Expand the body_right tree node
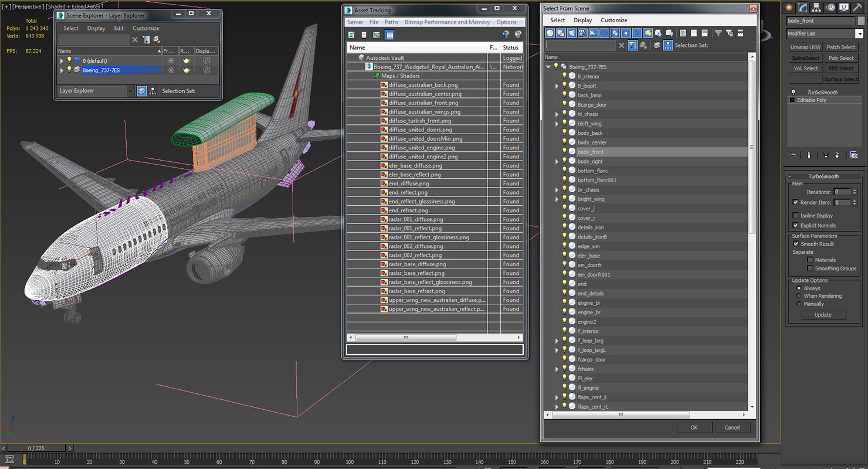The height and width of the screenshot is (469, 868). [x=557, y=161]
